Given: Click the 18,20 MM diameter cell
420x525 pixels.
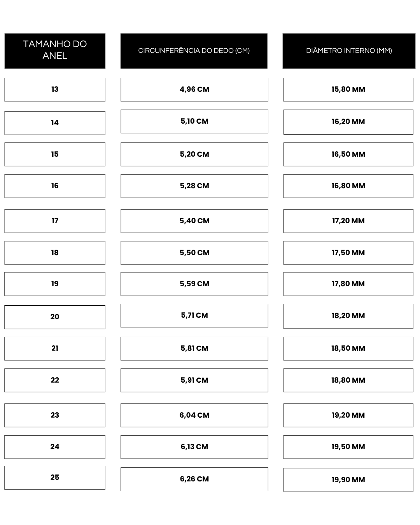Looking at the screenshot, I should point(348,316).
